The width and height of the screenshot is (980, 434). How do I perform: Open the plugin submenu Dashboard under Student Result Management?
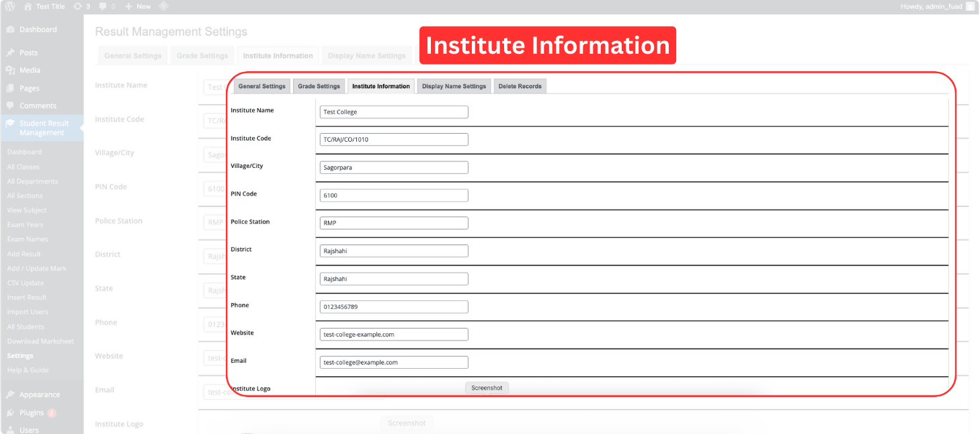coord(24,152)
